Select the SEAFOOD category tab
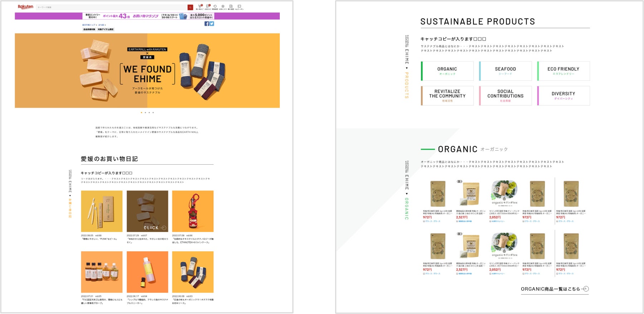The image size is (644, 314). [505, 71]
